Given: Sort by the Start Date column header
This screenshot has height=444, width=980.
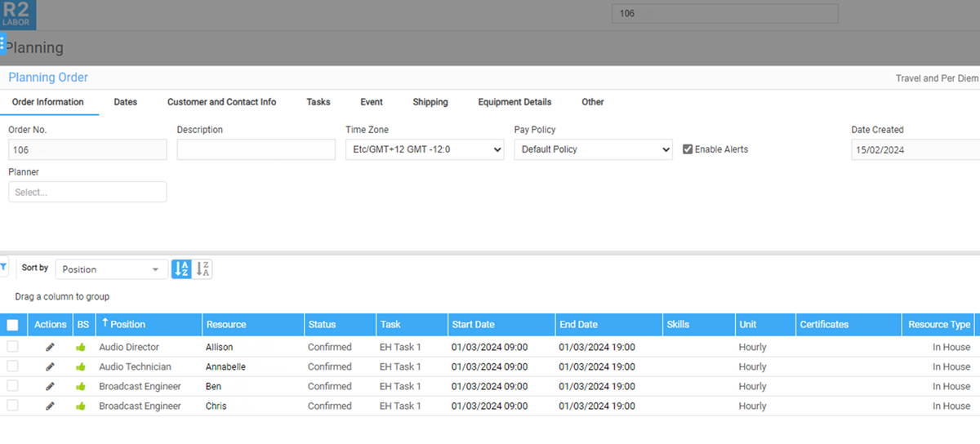Looking at the screenshot, I should tap(473, 325).
